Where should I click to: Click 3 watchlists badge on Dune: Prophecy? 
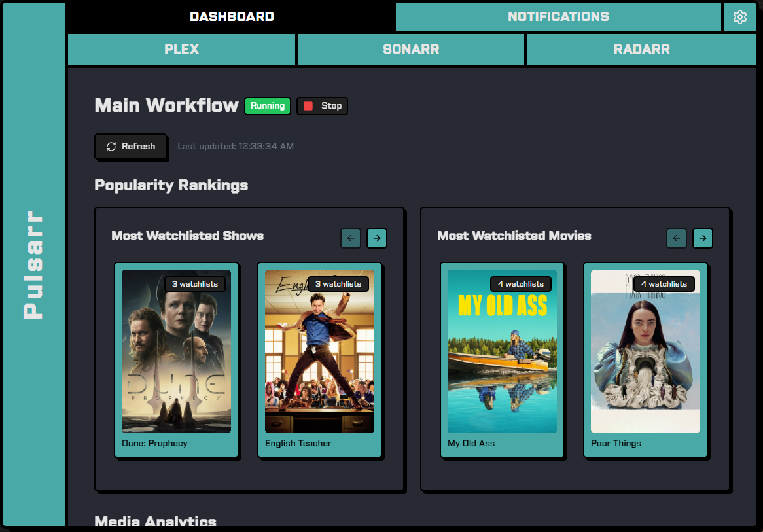tap(194, 284)
